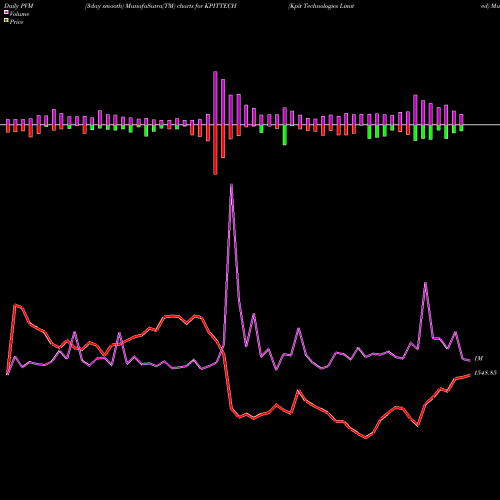Click the longest red downward bar
Image resolution: width=500 pixels, height=500 pixels.
(x=215, y=150)
